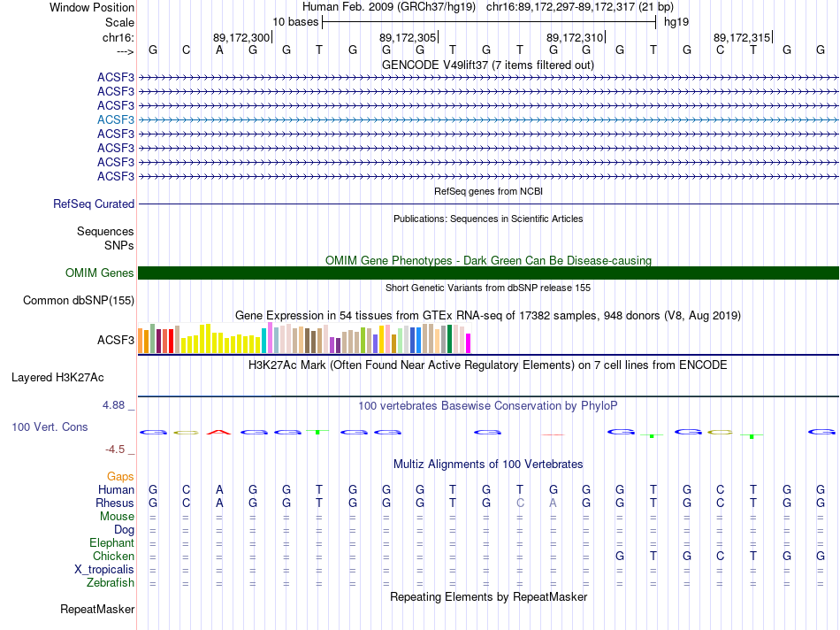Open the 100 Vert. Cons track label
Image resolution: width=840 pixels, height=630 pixels.
(x=50, y=427)
